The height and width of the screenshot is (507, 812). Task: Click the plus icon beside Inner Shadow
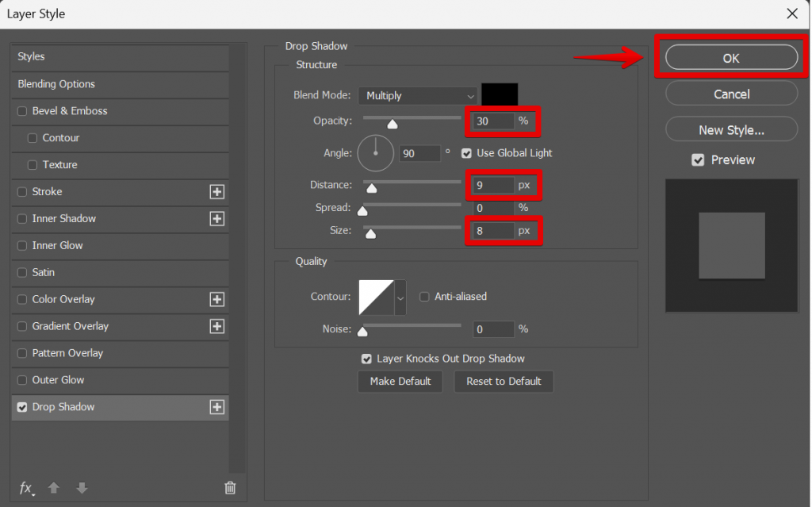[216, 218]
